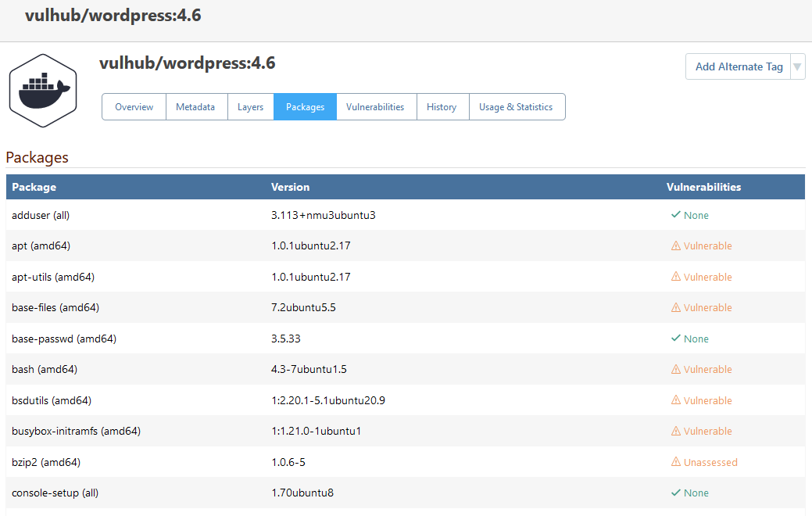Click the warning icon beside bzip2 Unassessed
The height and width of the screenshot is (516, 812).
[x=675, y=462]
